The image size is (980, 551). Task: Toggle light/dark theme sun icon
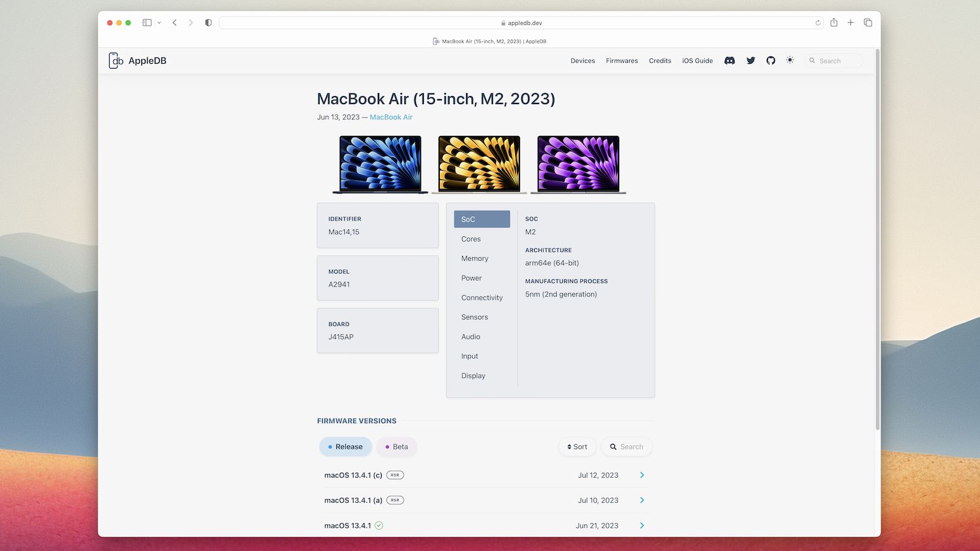tap(790, 60)
